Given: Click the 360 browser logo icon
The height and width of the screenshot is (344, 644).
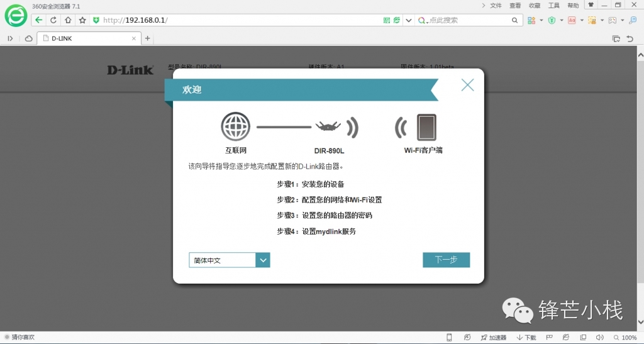Looking at the screenshot, I should (x=16, y=16).
